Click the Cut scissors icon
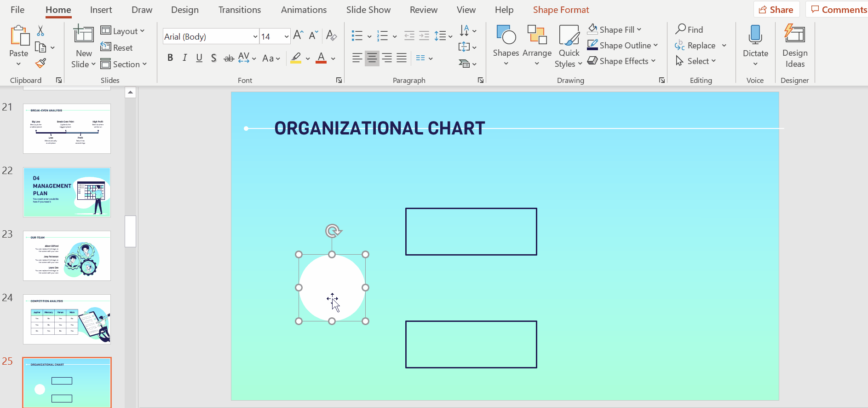The image size is (868, 408). 40,31
